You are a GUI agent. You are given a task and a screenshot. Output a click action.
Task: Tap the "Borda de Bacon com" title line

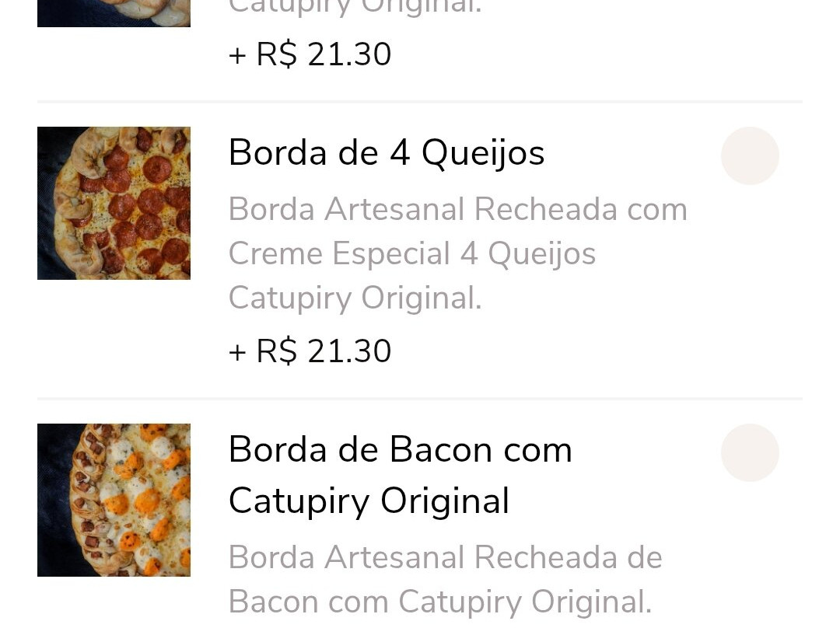coord(400,450)
